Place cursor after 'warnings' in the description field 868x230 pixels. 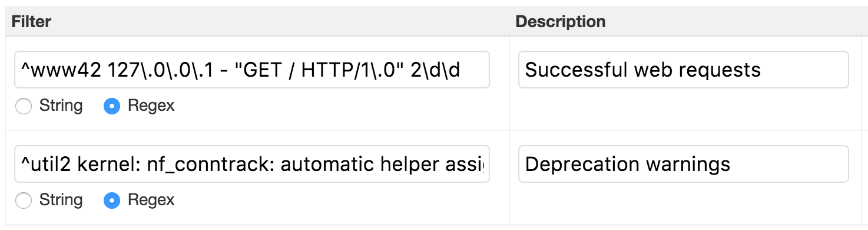point(731,165)
